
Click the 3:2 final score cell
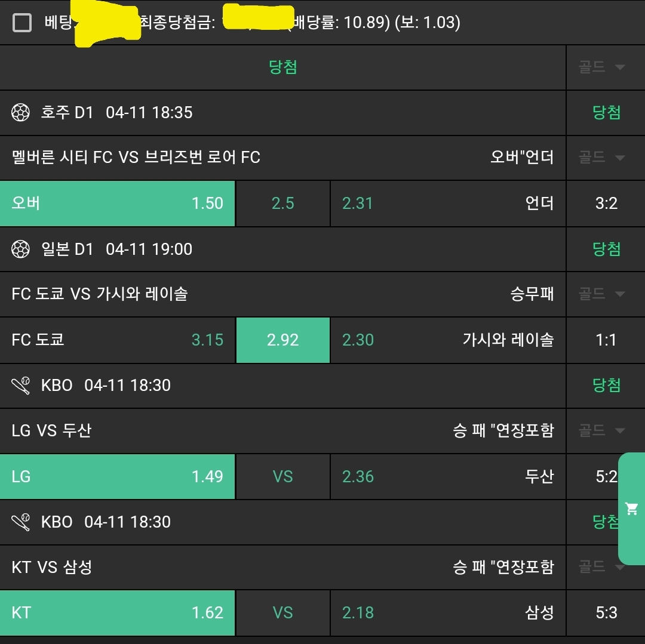[x=606, y=204]
